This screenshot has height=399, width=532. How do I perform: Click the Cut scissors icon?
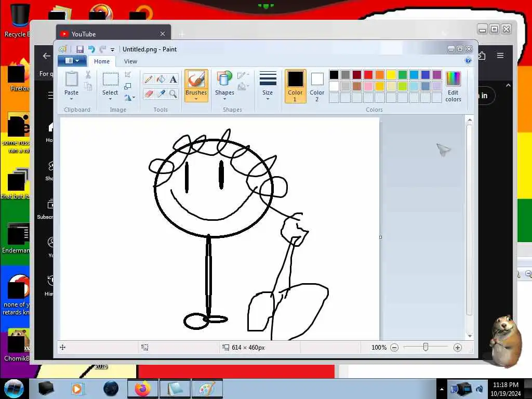click(88, 75)
